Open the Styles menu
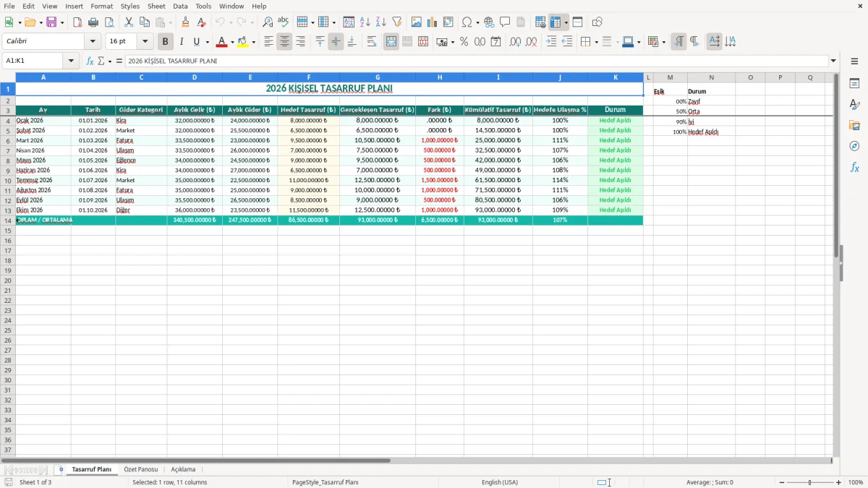 point(130,6)
